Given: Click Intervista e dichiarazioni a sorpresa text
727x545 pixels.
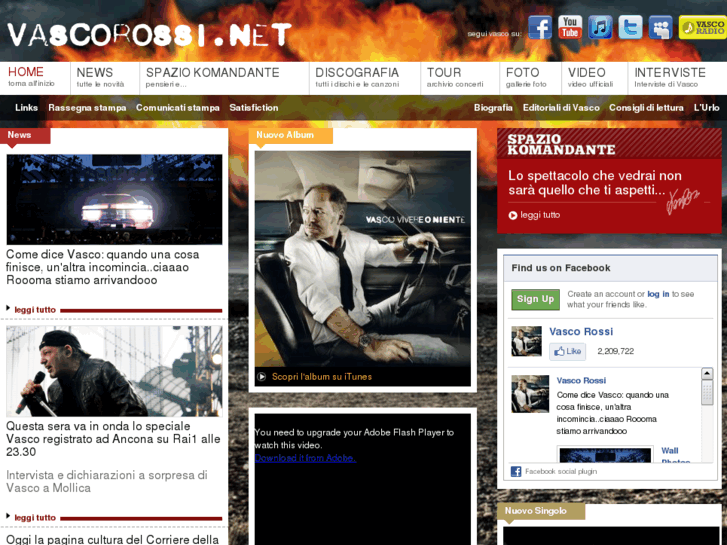Looking at the screenshot, I should [107, 481].
